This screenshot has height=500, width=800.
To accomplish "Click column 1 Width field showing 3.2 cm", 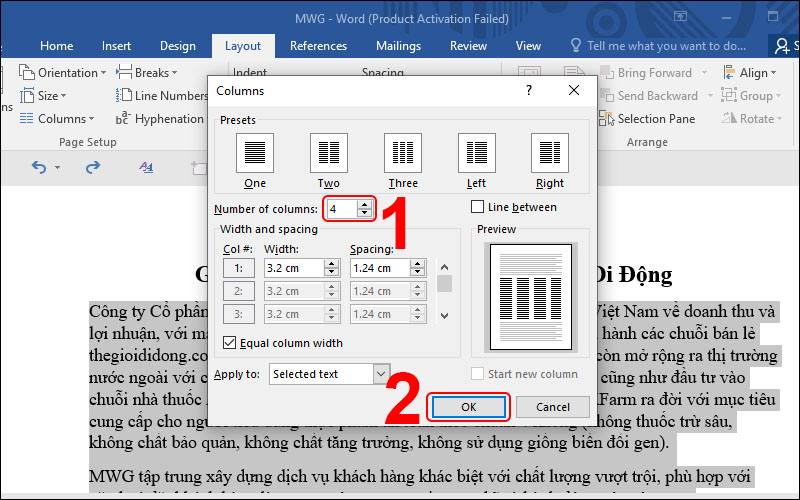I will pos(294,268).
